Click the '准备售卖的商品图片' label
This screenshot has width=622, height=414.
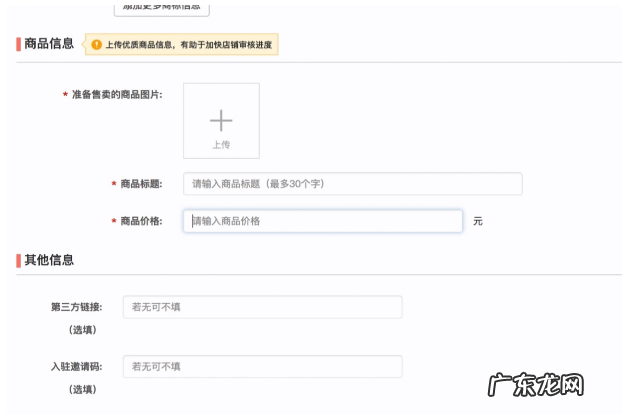pos(117,94)
